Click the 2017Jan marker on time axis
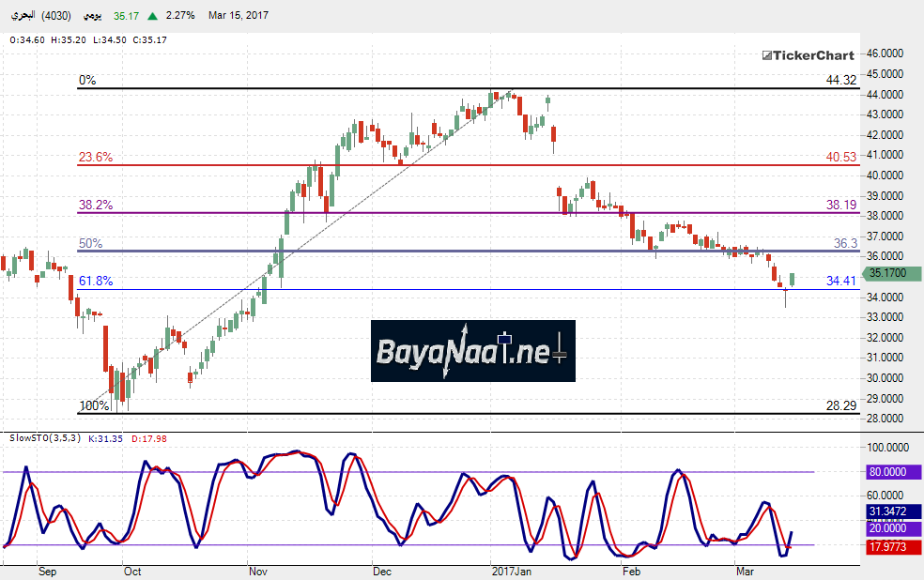Viewport: 924px width, 580px height. pos(512,570)
